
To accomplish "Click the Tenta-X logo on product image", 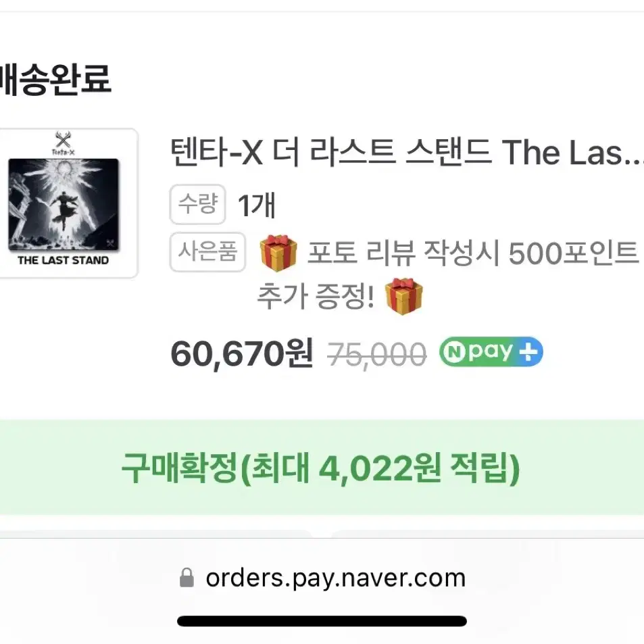I will click(64, 143).
